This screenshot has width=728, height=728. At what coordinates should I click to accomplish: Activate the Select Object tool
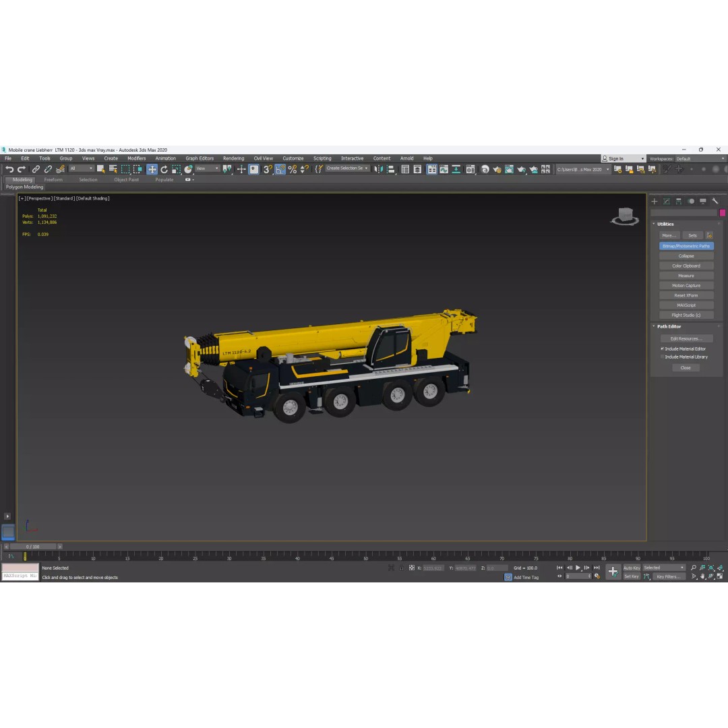pos(100,169)
